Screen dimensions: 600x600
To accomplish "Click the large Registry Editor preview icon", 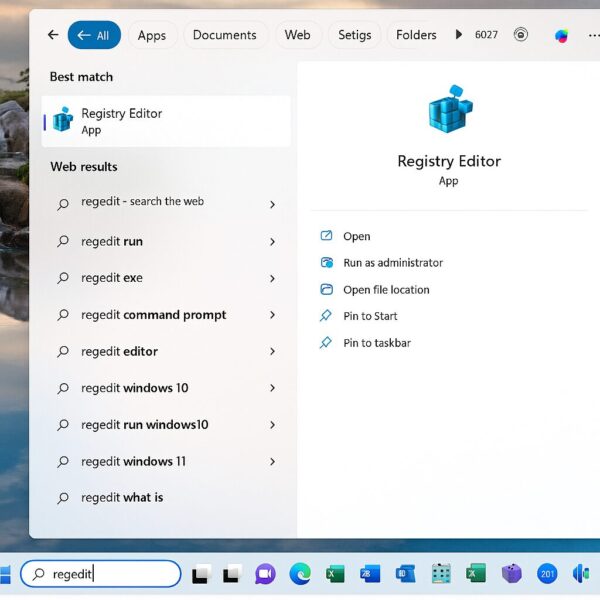I will 450,109.
